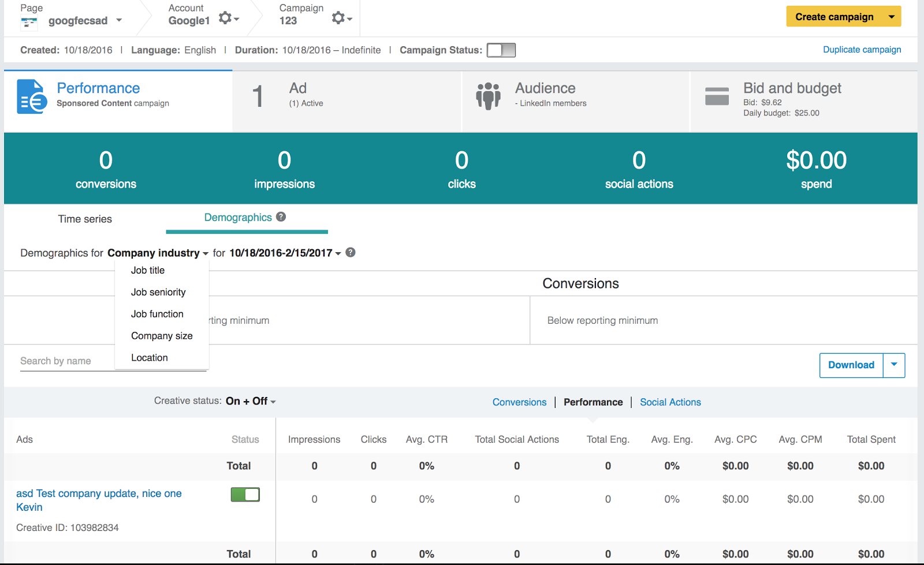The width and height of the screenshot is (924, 565).
Task: Click the help icon beside Demographics tab
Action: pos(281,217)
